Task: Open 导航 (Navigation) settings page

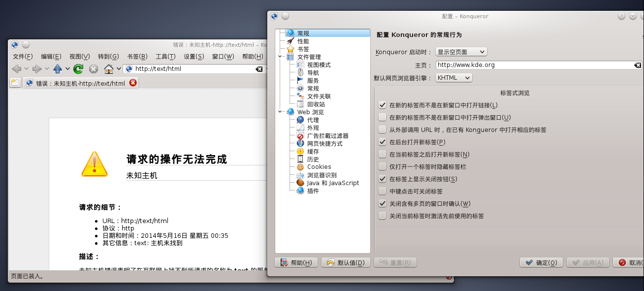Action: [x=313, y=73]
